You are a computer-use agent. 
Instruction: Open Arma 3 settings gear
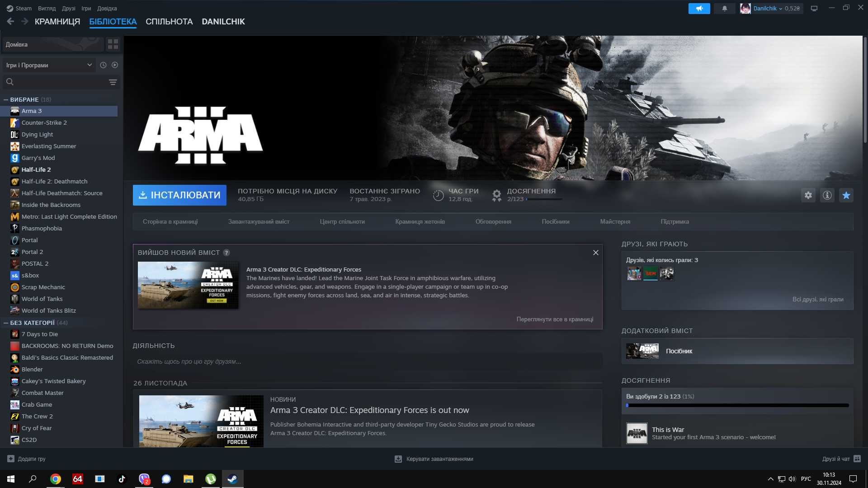808,195
